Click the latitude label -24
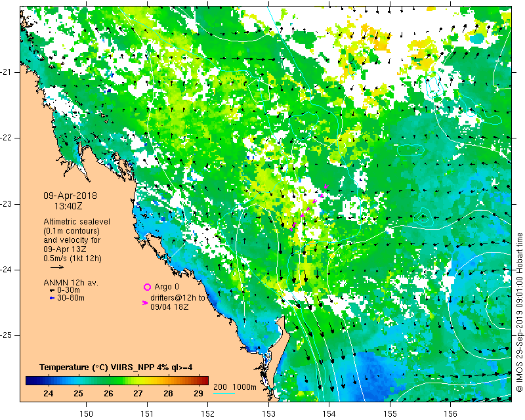 click(x=7, y=270)
